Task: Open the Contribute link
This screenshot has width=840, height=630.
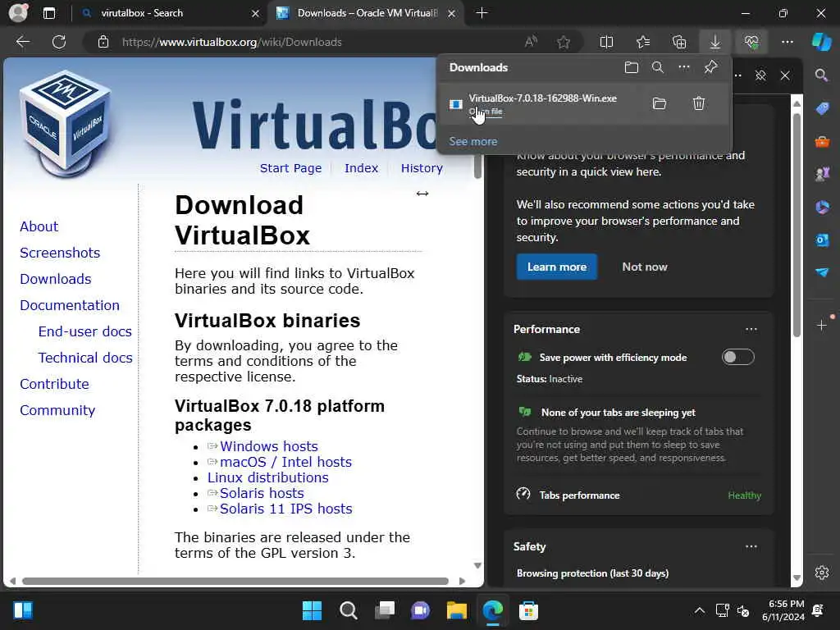Action: tap(55, 384)
